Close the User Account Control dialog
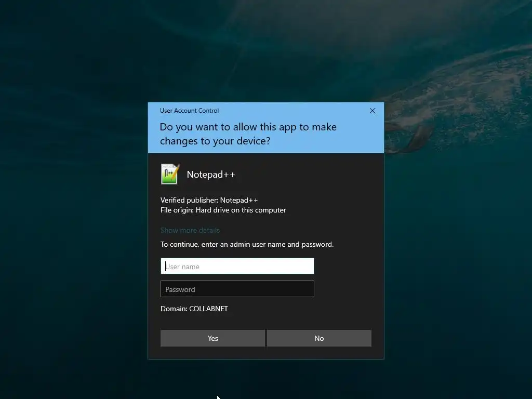This screenshot has width=532, height=399. [x=372, y=111]
